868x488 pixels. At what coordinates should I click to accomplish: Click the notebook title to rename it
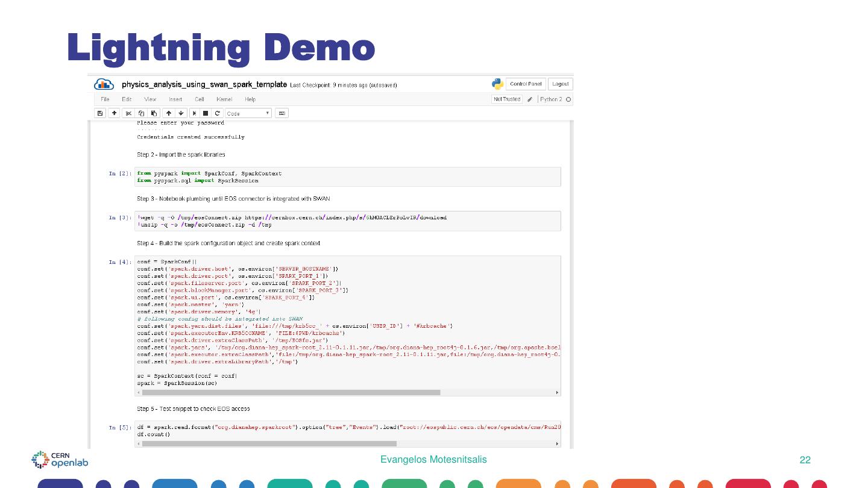204,84
